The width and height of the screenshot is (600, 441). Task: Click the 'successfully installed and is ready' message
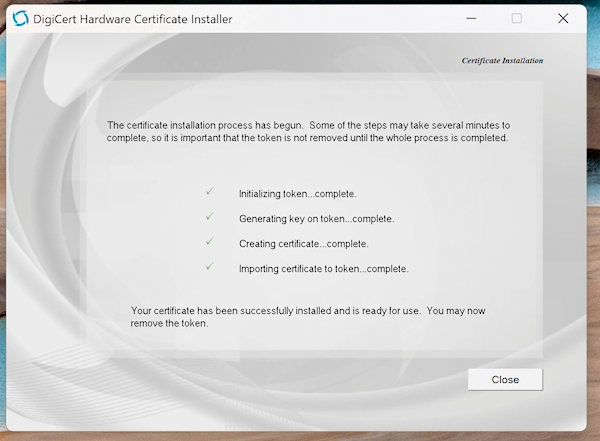308,311
